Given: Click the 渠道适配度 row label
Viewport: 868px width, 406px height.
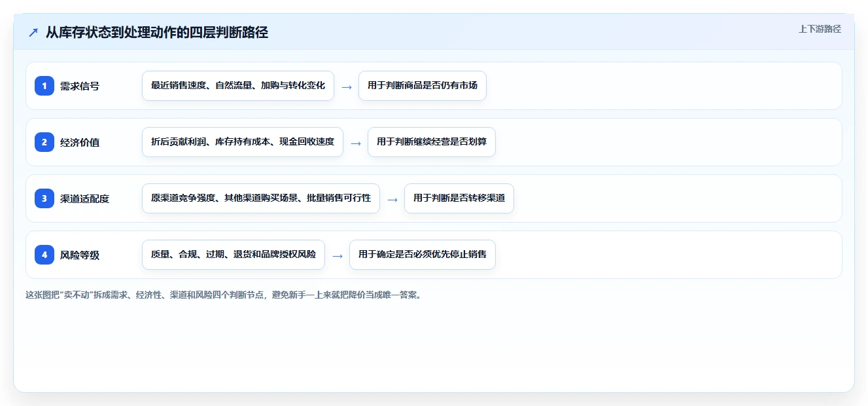Looking at the screenshot, I should click(x=84, y=198).
